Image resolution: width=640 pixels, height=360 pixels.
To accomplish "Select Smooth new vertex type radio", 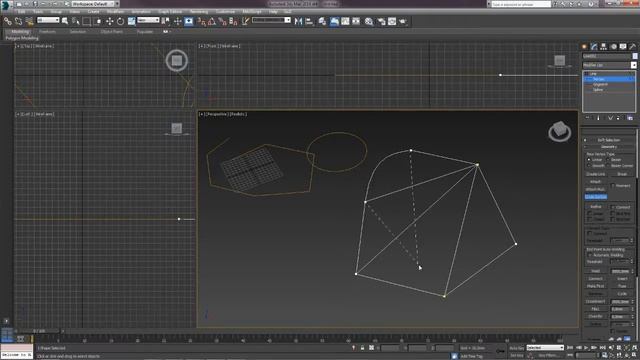I will [589, 166].
